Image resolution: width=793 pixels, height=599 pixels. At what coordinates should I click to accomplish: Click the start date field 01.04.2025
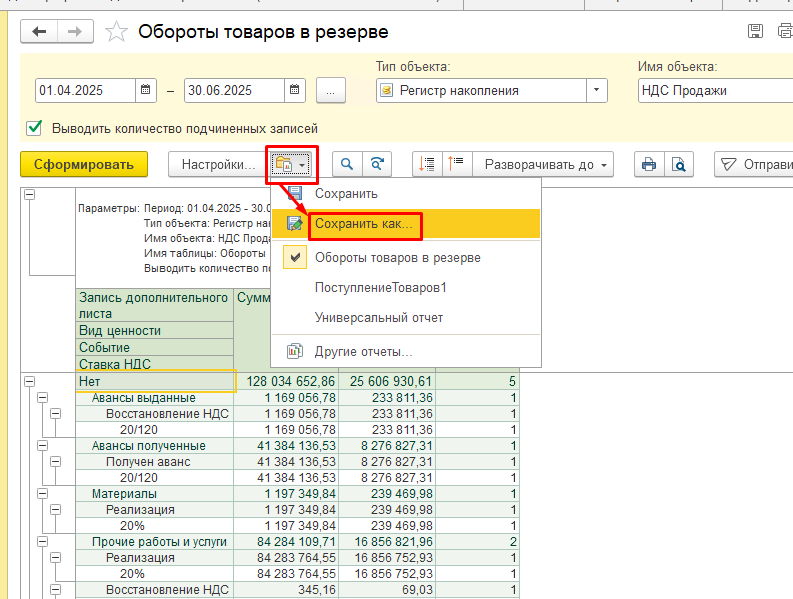pyautogui.click(x=85, y=90)
